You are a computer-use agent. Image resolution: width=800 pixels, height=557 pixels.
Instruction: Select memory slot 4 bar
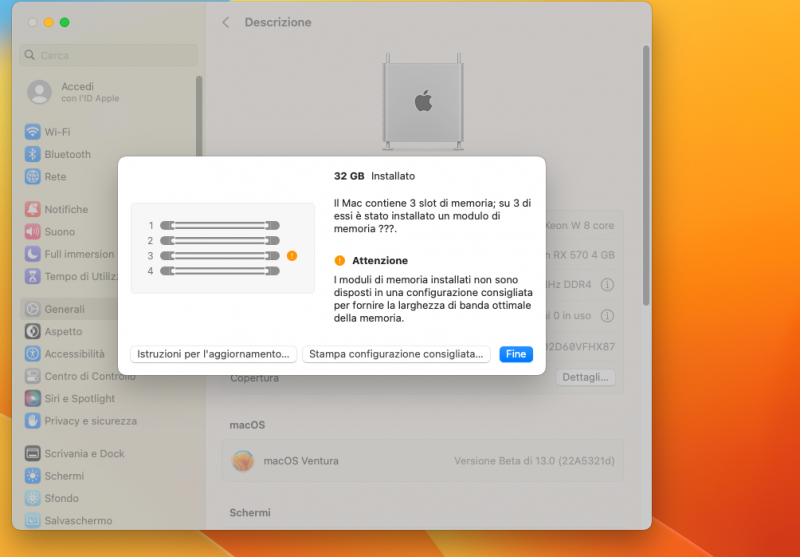(220, 271)
